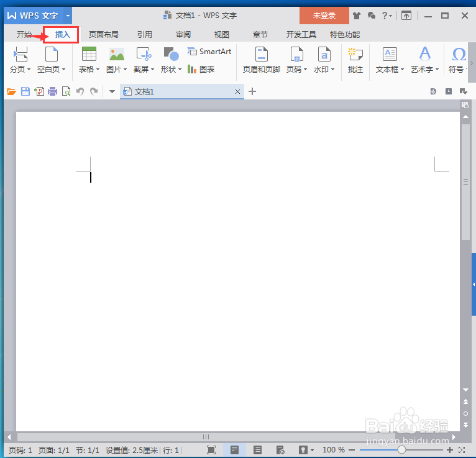Image resolution: width=476 pixels, height=458 pixels.
Task: Zoom in with the plus button
Action: click(x=450, y=450)
